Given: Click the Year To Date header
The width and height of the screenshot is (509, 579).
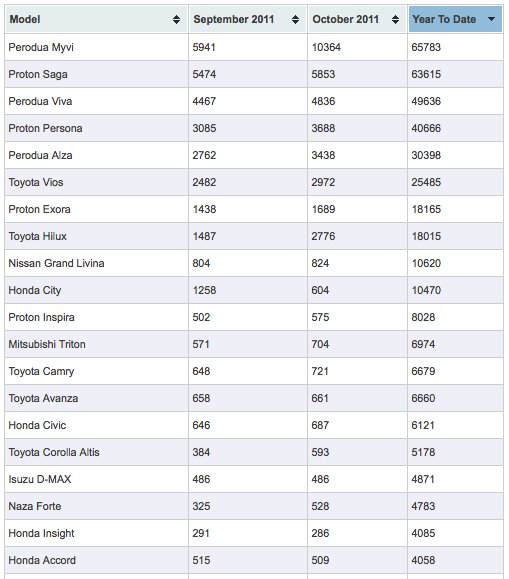Looking at the screenshot, I should coord(455,20).
